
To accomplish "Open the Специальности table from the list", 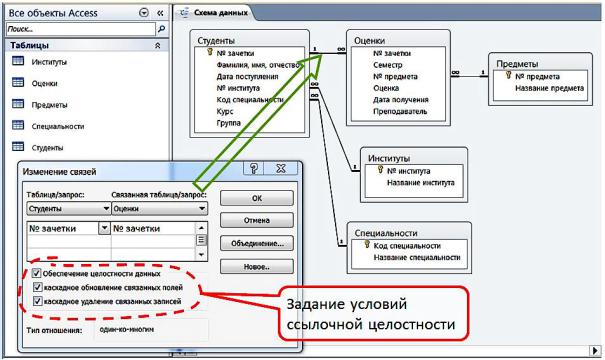I will point(58,126).
